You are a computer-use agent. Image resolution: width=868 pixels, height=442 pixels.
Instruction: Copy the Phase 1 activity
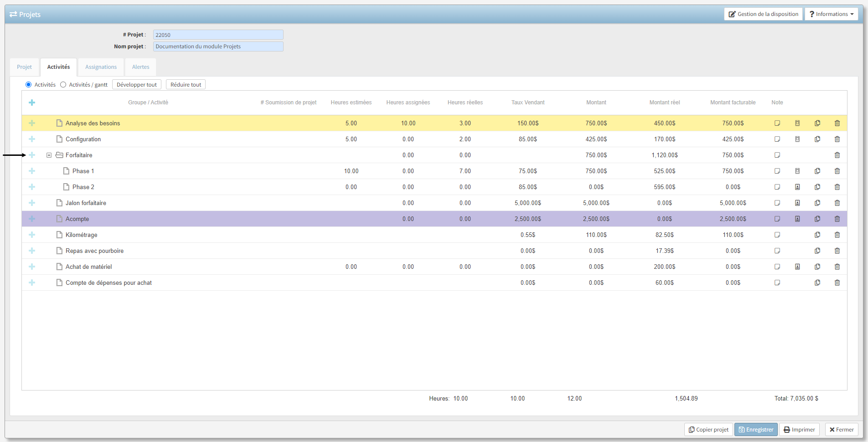click(x=817, y=171)
